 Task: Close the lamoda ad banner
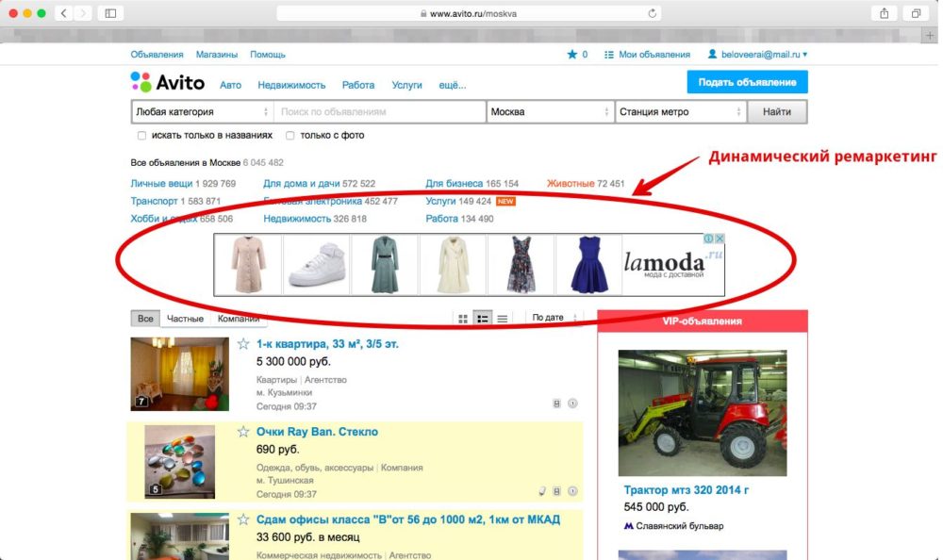coord(720,239)
